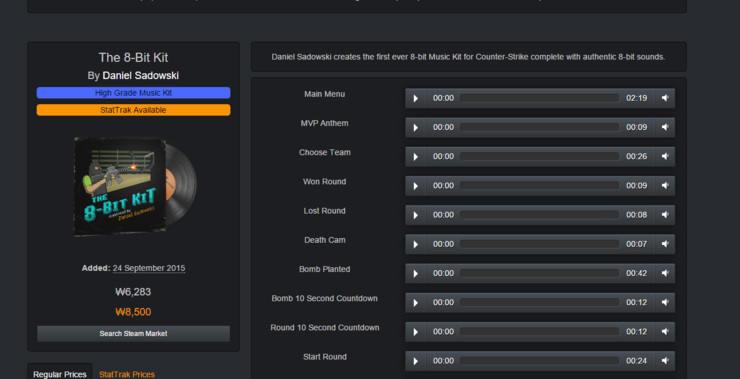Image resolution: width=740 pixels, height=379 pixels.
Task: Mute the Start Round audio player
Action: pyautogui.click(x=665, y=361)
